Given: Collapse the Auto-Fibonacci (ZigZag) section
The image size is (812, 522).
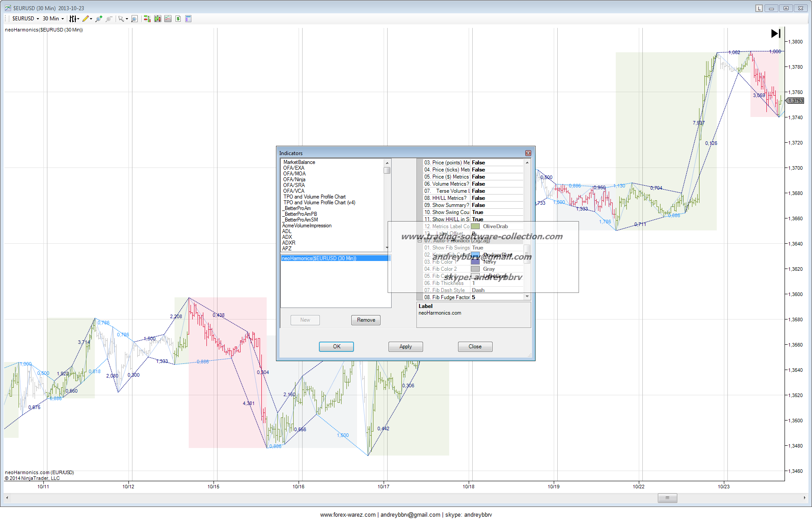Looking at the screenshot, I should 420,241.
